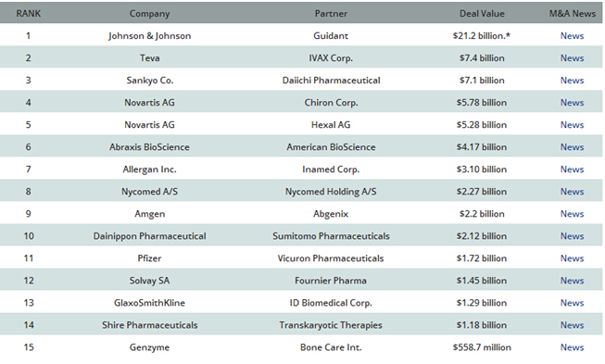This screenshot has height=364, width=605.
Task: Select the $21.2 billion deal value cell
Action: pos(482,36)
